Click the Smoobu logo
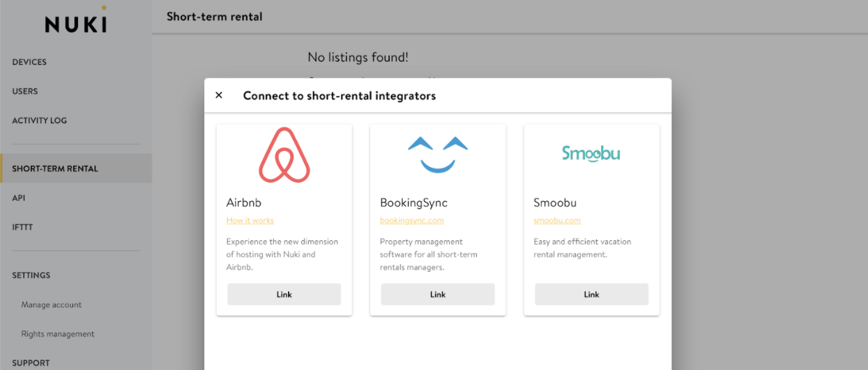Screen dimensions: 868x370 point(591,153)
